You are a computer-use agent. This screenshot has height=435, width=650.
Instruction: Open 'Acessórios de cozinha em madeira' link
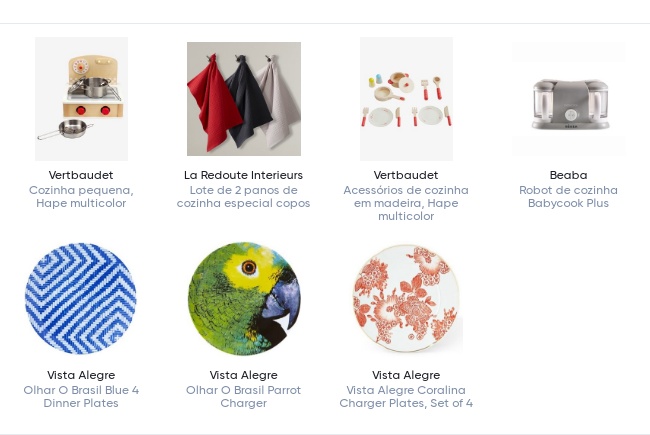click(x=406, y=203)
